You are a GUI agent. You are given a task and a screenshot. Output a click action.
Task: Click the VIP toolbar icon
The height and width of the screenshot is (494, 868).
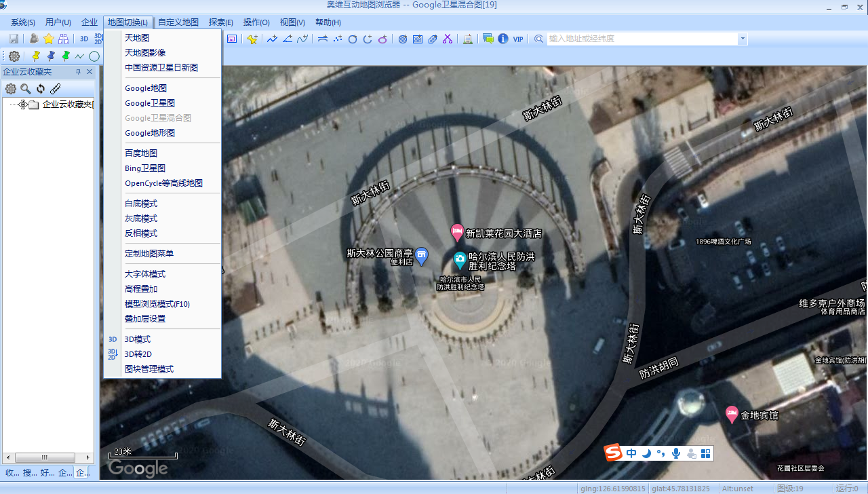(x=518, y=39)
